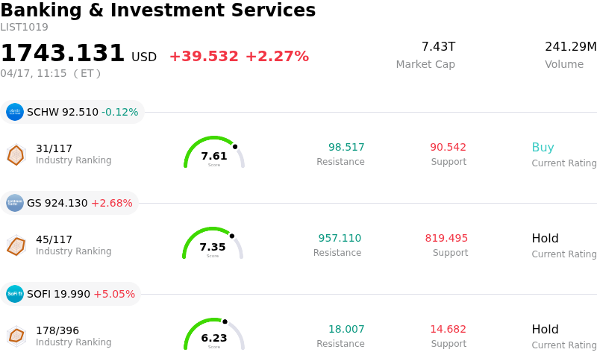The image size is (597, 364).
Task: Click the Banking & Investment Services title
Action: point(158,10)
